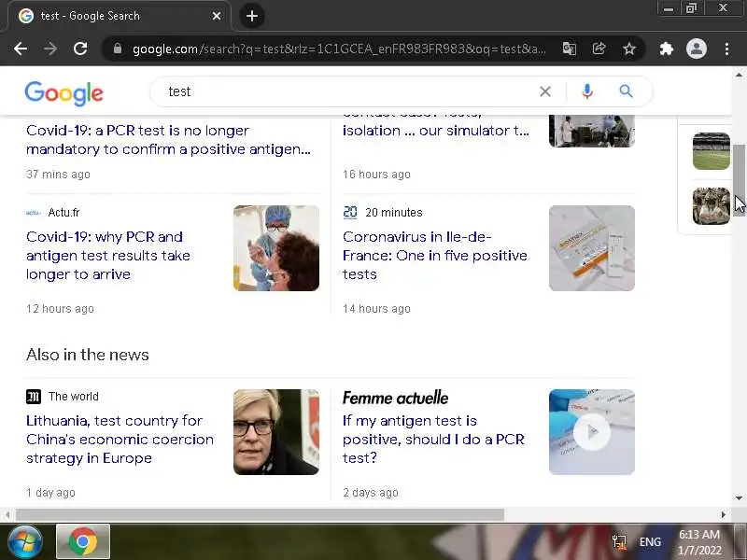Click the vertical scrollbar up arrow
The height and width of the screenshot is (560, 747).
[739, 75]
